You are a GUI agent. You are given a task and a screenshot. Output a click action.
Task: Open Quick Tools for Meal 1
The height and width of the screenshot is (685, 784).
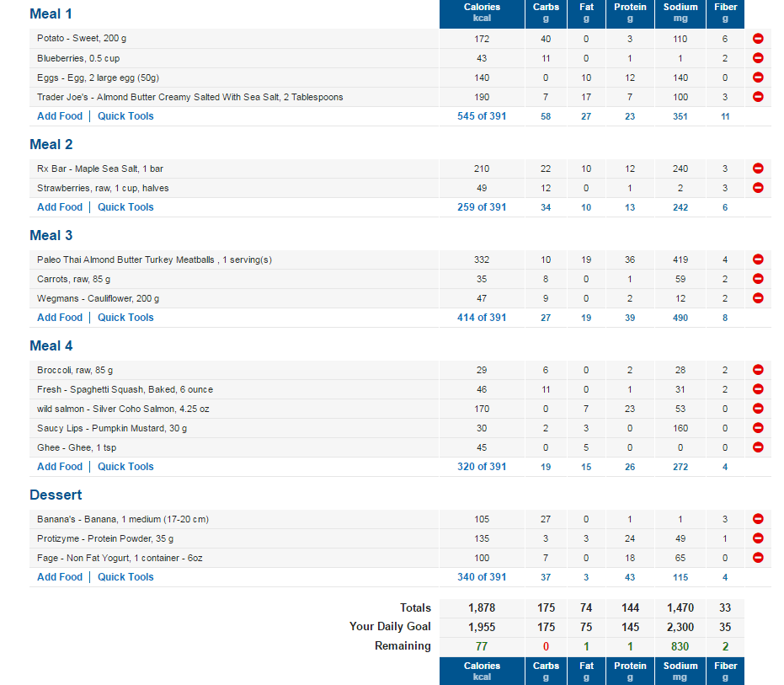pos(125,116)
